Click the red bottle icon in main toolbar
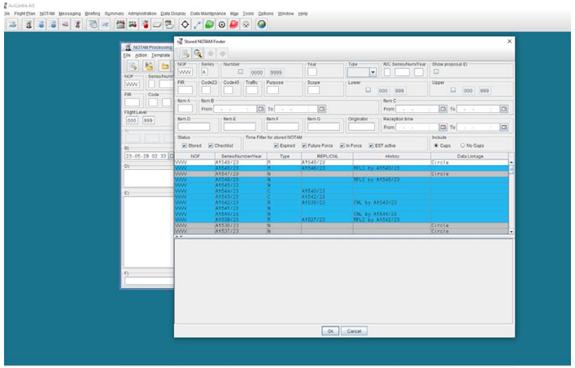 click(146, 25)
